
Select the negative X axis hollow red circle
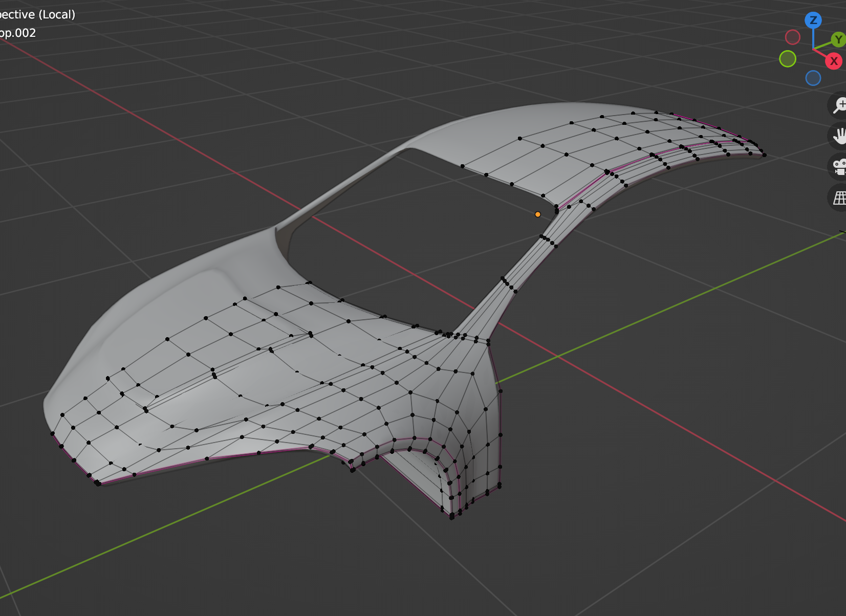point(792,37)
